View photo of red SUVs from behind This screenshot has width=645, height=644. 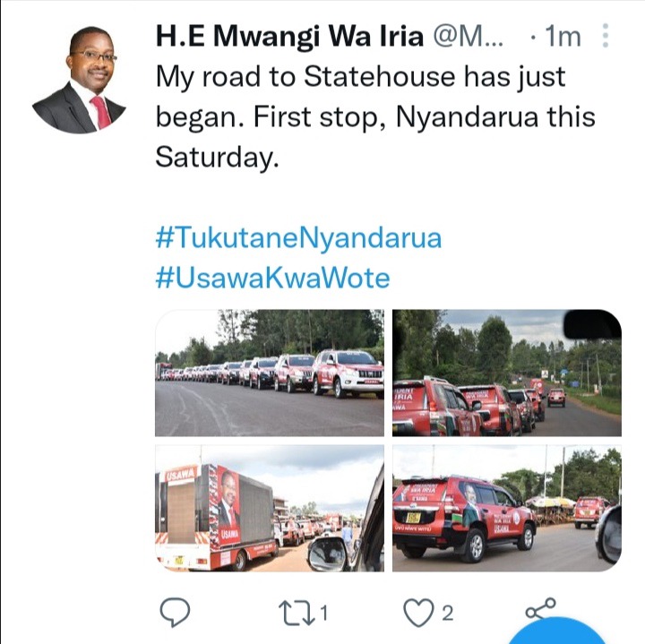507,373
